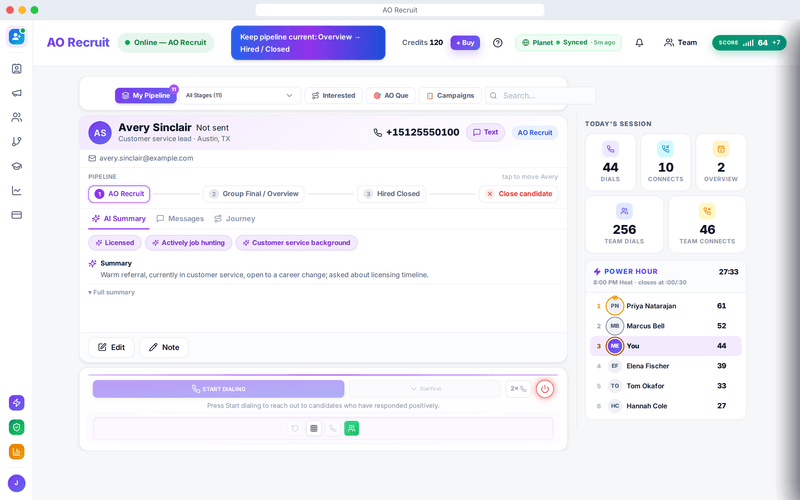Click Start Dialing

[218, 389]
